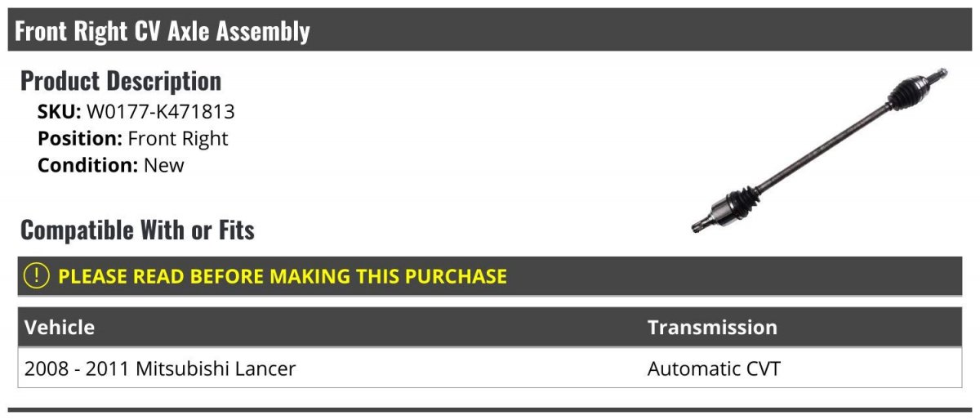This screenshot has height=420, width=980.
Task: Open the 'Please Read Before Making This Purchase' notice
Action: coord(283,276)
